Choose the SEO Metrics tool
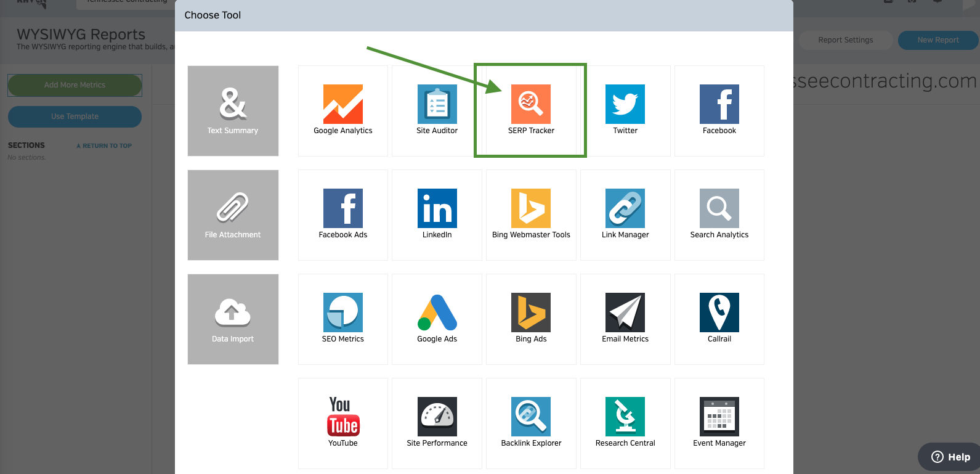Screen dimensions: 980x474 [343, 319]
